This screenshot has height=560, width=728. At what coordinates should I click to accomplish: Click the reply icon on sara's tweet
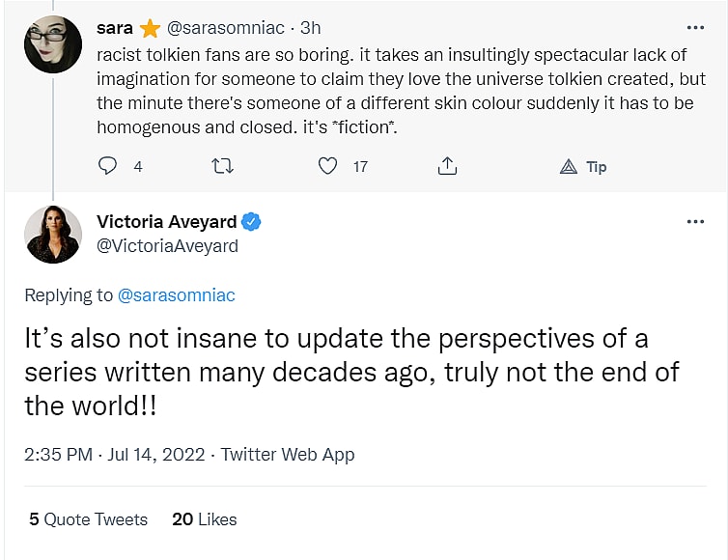pos(108,166)
